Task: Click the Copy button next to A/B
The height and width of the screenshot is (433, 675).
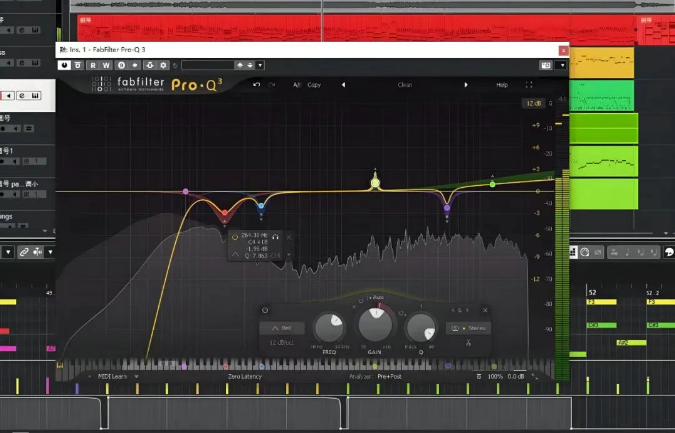Action: 314,85
